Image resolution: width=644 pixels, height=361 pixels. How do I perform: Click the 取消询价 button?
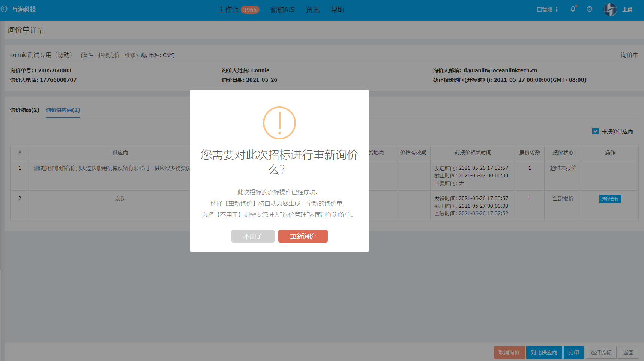tap(509, 352)
